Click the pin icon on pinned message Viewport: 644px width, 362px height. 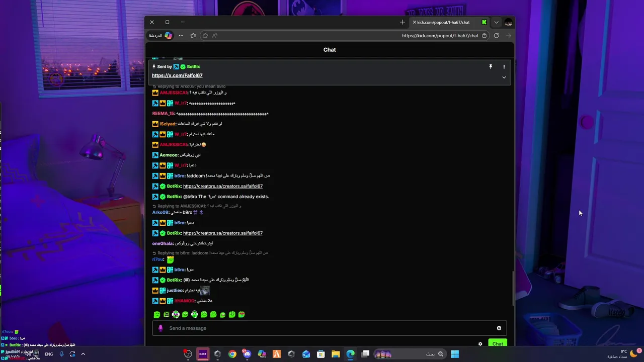tap(491, 66)
